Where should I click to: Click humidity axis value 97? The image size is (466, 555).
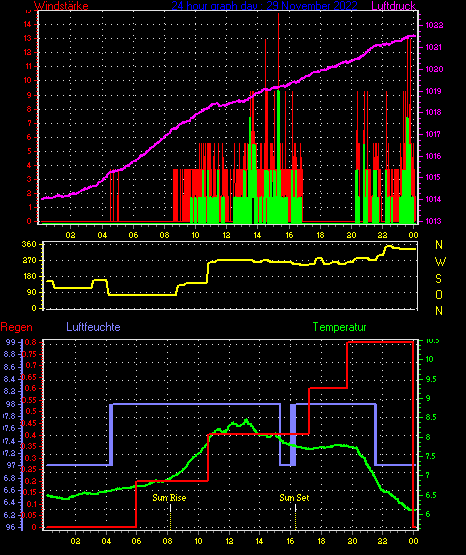11,465
